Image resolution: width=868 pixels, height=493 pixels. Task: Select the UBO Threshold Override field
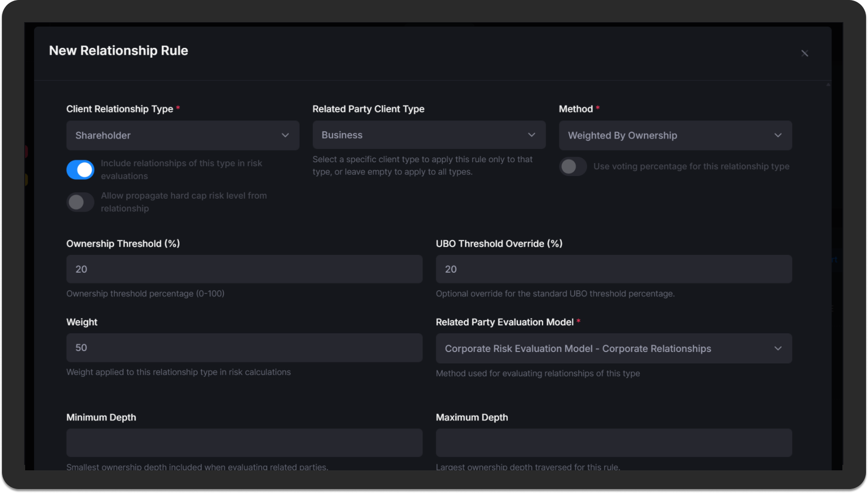point(614,269)
